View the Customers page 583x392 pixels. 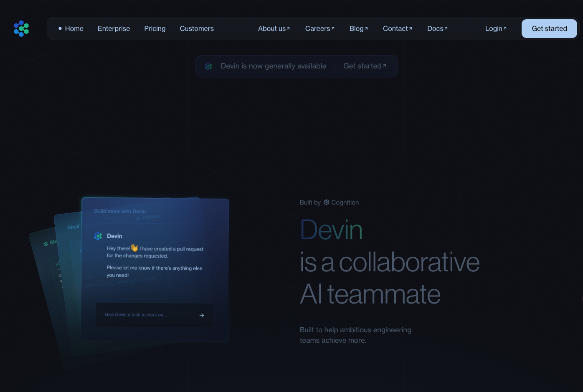pos(197,28)
